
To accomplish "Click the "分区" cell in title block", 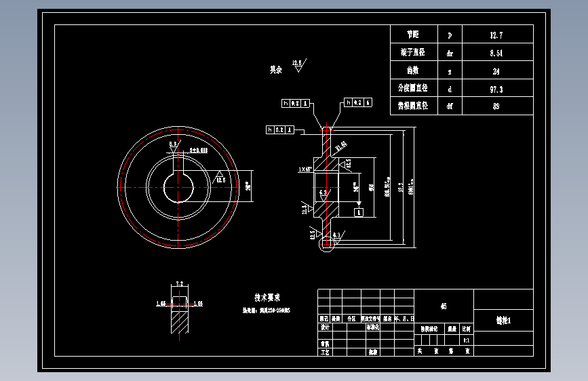I will (351, 319).
